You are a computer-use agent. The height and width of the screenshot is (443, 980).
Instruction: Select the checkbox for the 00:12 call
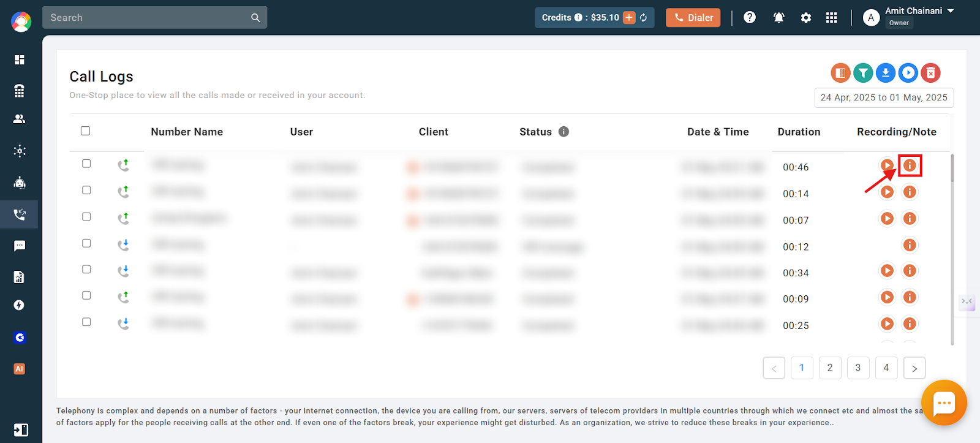point(86,243)
